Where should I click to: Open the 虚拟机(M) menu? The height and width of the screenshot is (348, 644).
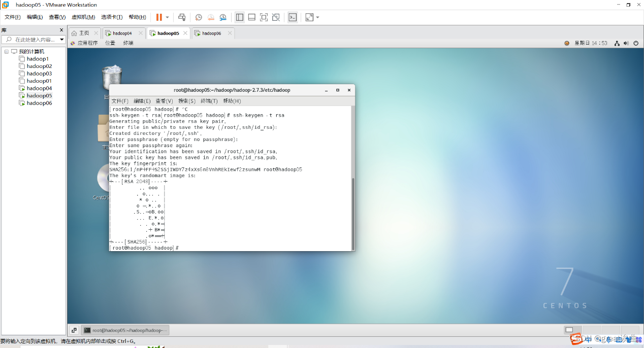83,17
